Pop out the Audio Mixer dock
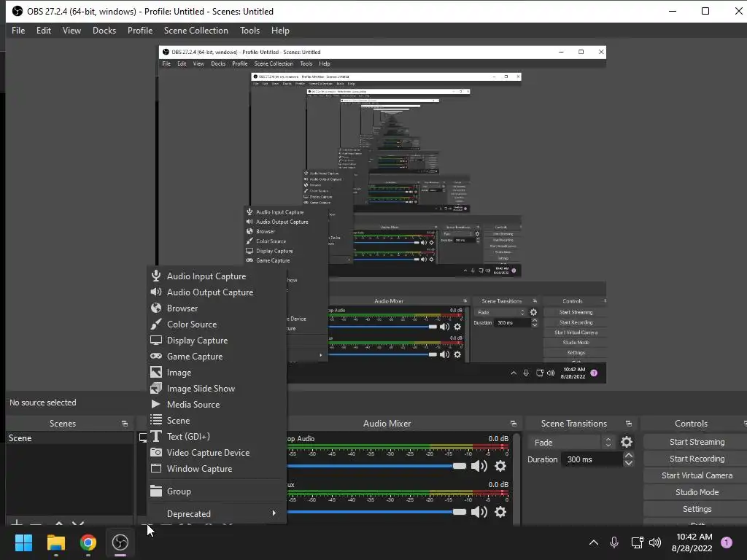This screenshot has height=560, width=747. point(513,424)
